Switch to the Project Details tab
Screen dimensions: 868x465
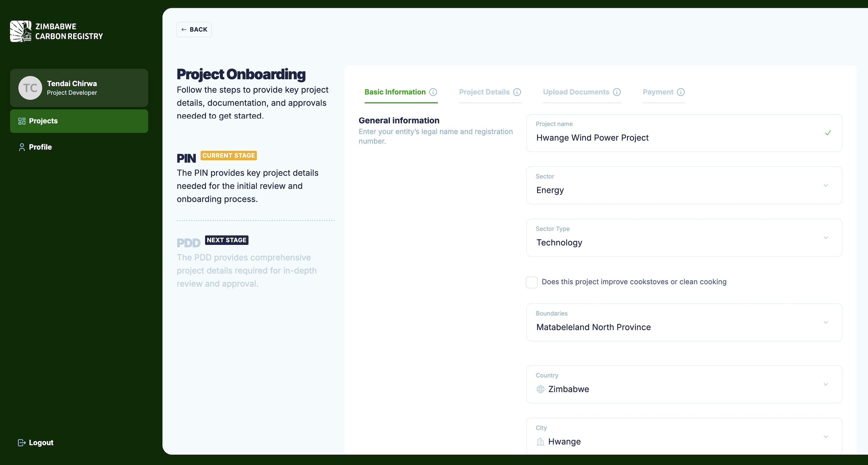click(490, 92)
